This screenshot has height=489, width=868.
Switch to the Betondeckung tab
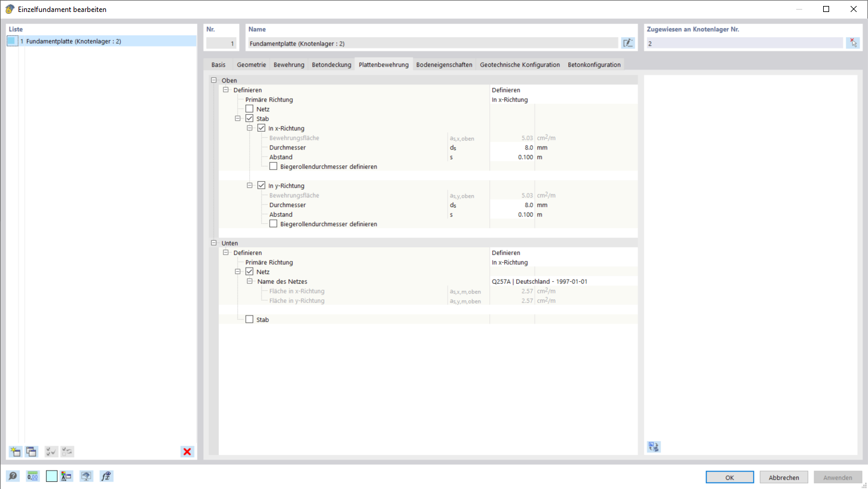[x=331, y=65]
